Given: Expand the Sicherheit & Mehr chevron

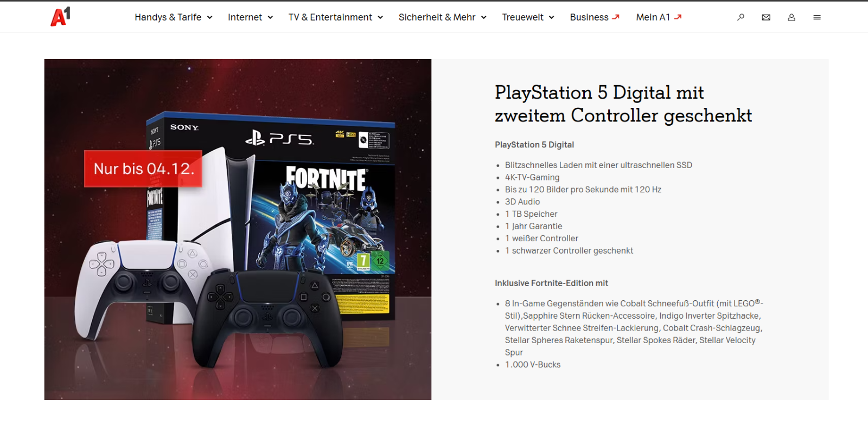Looking at the screenshot, I should click(483, 17).
